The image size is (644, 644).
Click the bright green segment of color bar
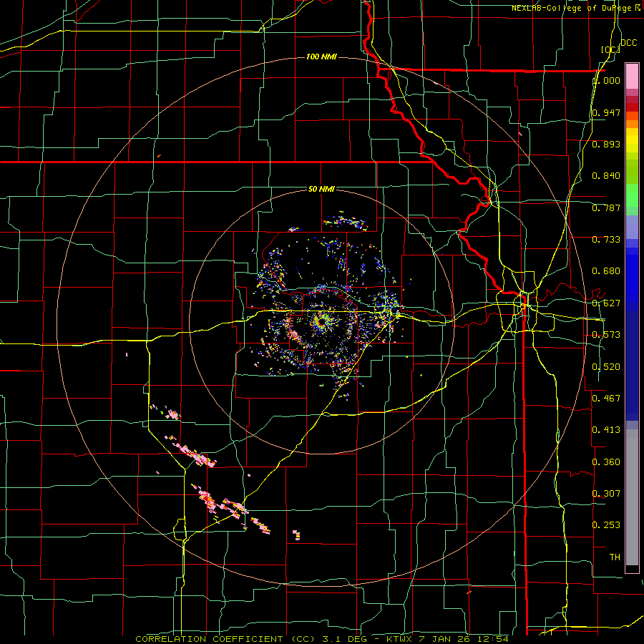(x=632, y=195)
